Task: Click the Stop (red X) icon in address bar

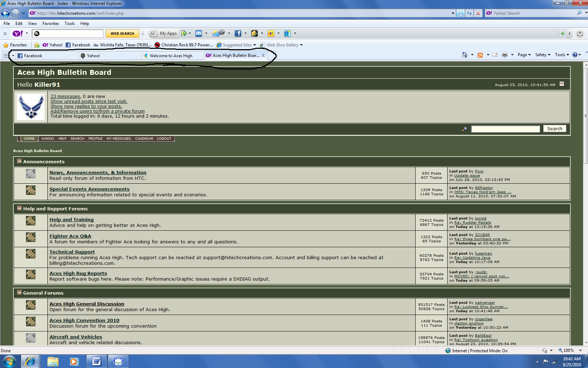Action: click(x=478, y=13)
